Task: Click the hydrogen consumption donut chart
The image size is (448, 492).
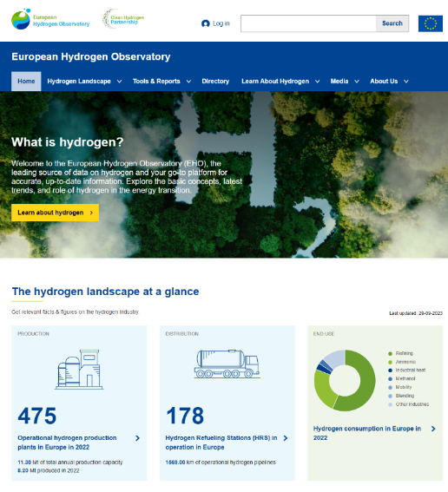Action: [345, 380]
